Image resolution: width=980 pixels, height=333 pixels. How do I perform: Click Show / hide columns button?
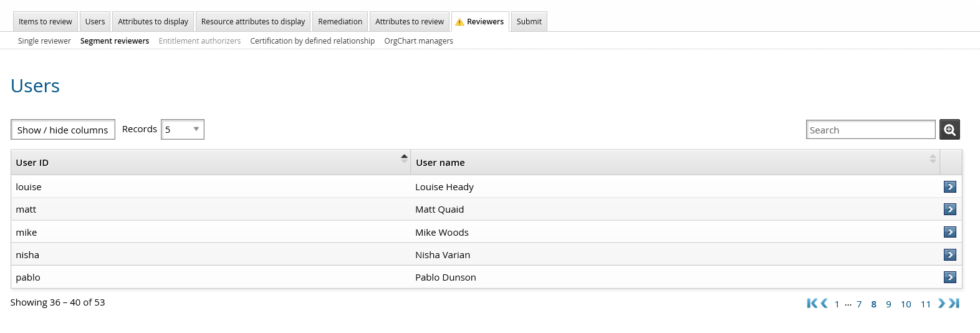click(63, 130)
